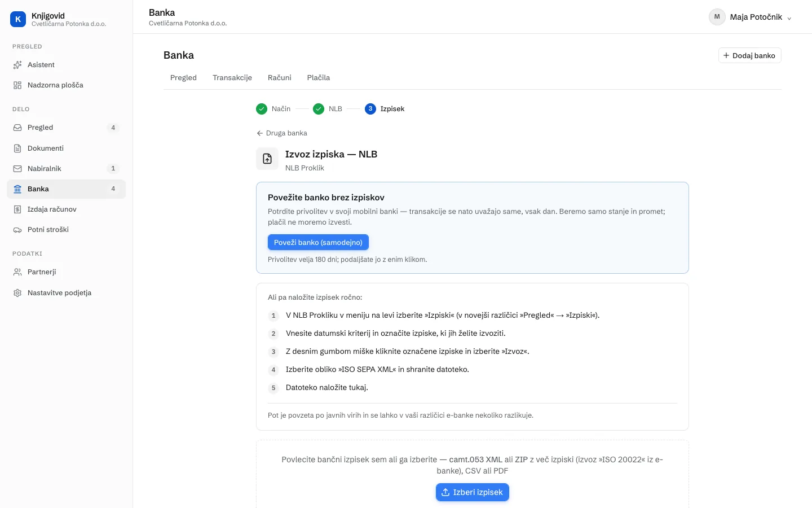
Task: Click the Nastavitve podjetja gear icon
Action: coord(17,293)
